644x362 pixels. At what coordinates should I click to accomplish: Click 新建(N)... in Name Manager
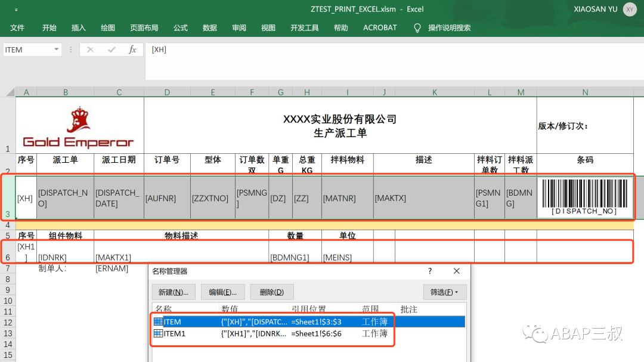174,292
